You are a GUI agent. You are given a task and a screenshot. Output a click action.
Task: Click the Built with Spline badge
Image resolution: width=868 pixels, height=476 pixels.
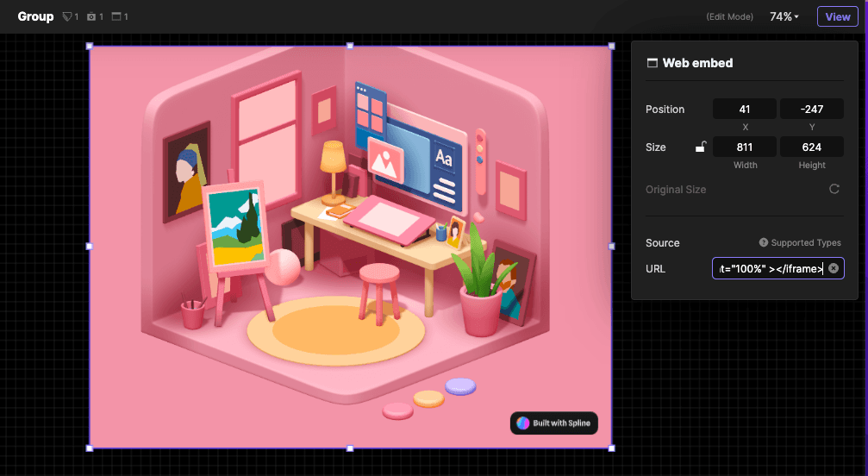click(x=553, y=423)
